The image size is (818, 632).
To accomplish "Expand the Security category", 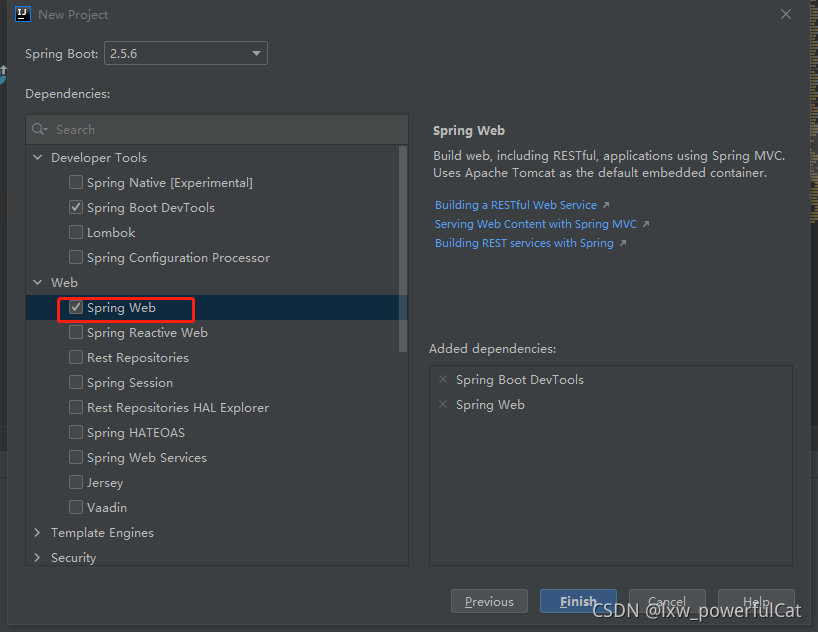I will point(38,557).
